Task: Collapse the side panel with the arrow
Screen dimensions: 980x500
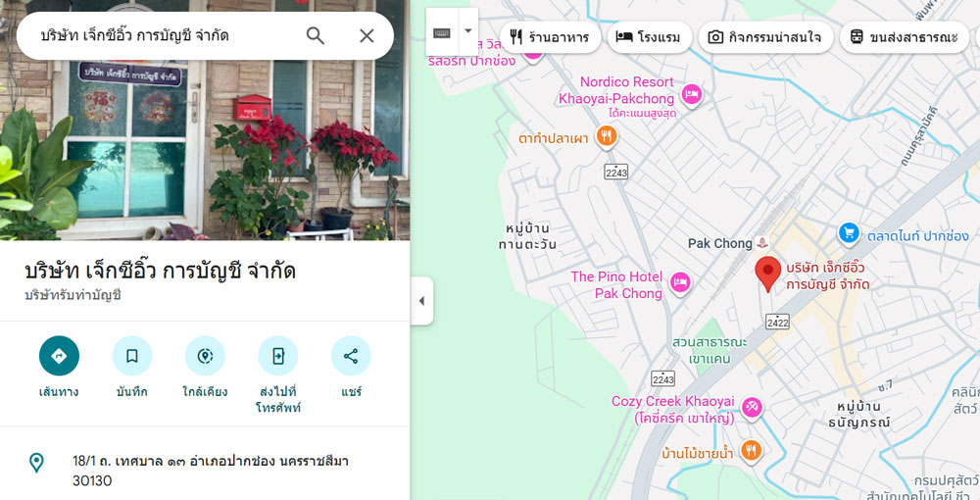Action: tap(421, 301)
